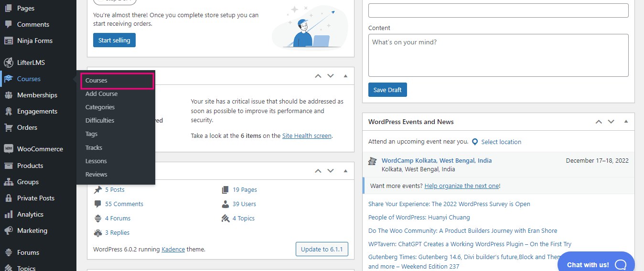Click the Private Posts lock icon
Screen dimensions: 644x271
tap(8, 198)
